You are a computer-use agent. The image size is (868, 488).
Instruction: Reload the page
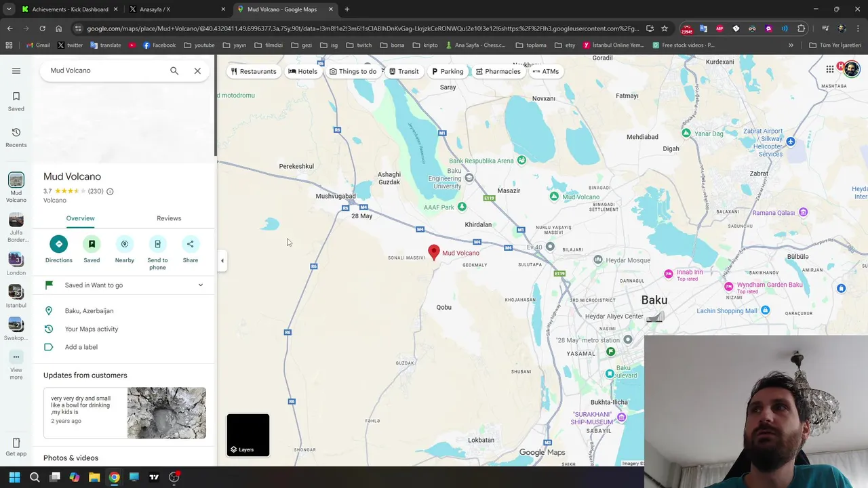tap(42, 28)
